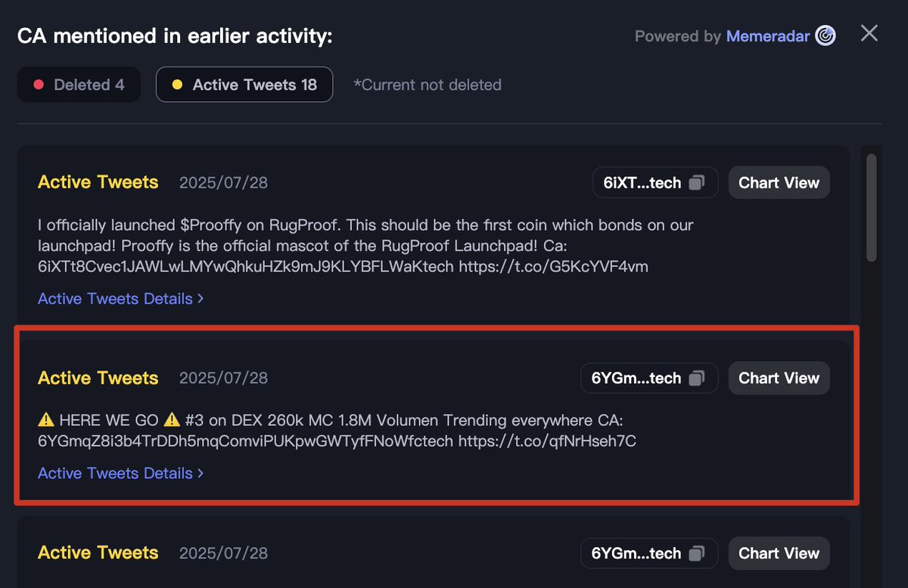Copy the 6iXT...tech contract address
The image size is (908, 588).
pos(697,183)
